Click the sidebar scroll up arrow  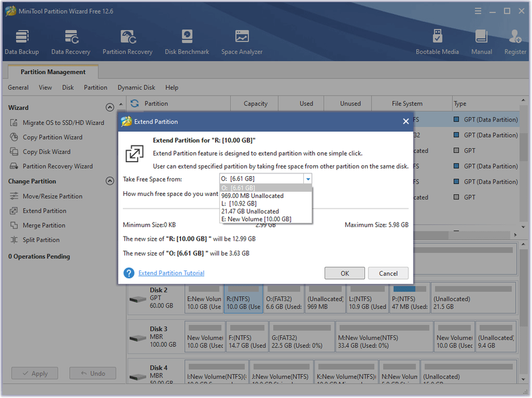tap(121, 104)
